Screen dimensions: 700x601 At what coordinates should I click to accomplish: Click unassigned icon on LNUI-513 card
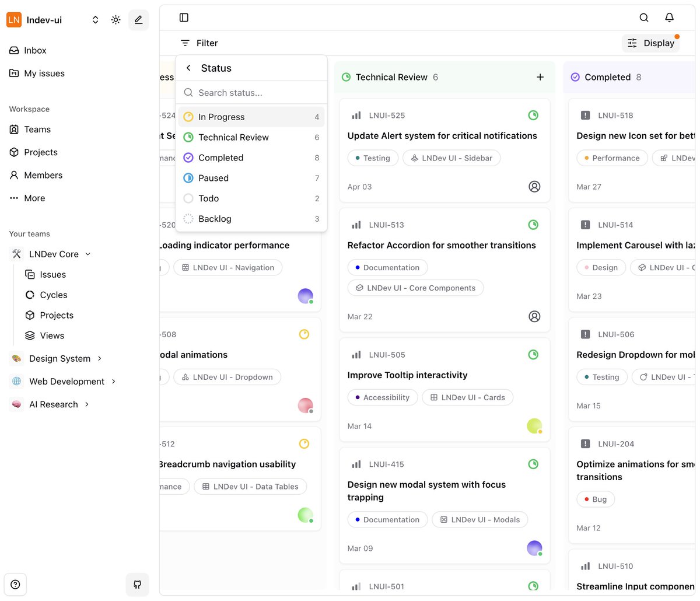(534, 316)
